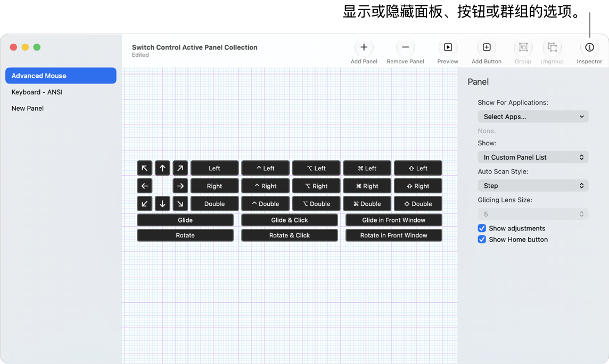Image resolution: width=609 pixels, height=364 pixels.
Task: Select the Control Left button
Action: (265, 168)
